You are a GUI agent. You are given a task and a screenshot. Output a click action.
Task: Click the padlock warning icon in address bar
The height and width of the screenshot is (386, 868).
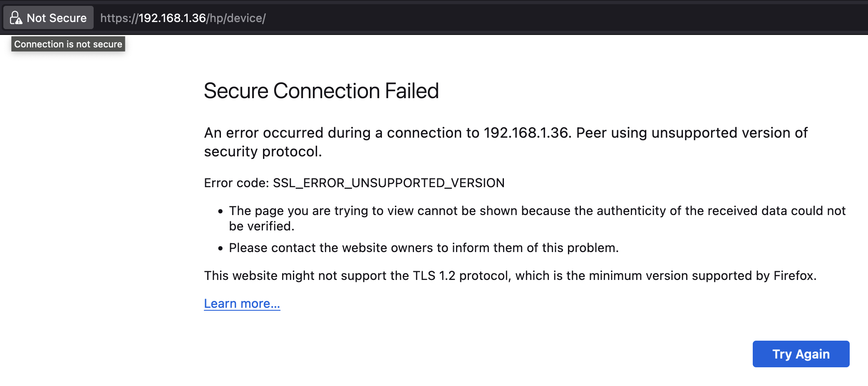coord(16,18)
